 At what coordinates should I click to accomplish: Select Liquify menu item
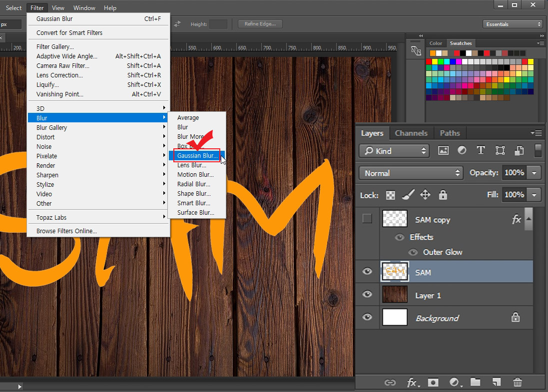pyautogui.click(x=98, y=84)
